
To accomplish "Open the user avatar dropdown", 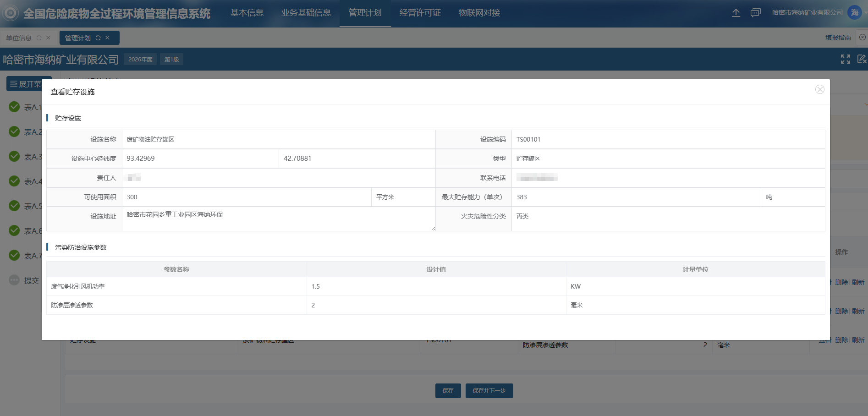I will click(x=854, y=13).
